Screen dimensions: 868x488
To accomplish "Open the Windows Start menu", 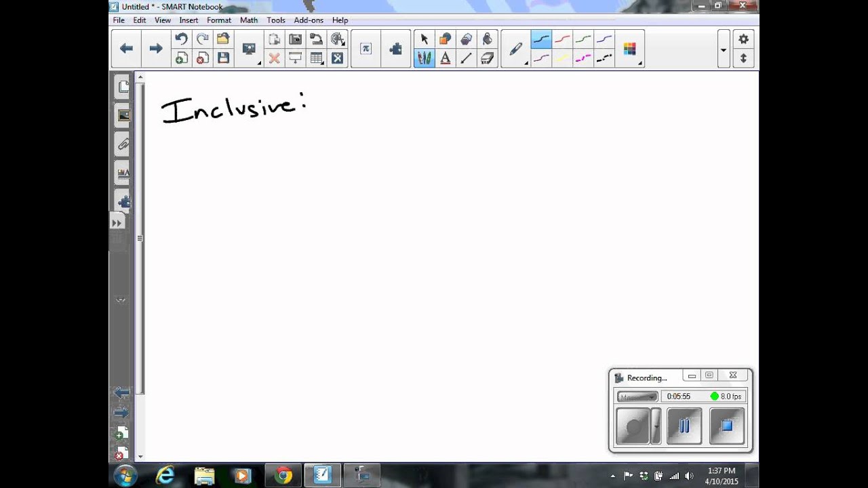I will click(x=125, y=476).
